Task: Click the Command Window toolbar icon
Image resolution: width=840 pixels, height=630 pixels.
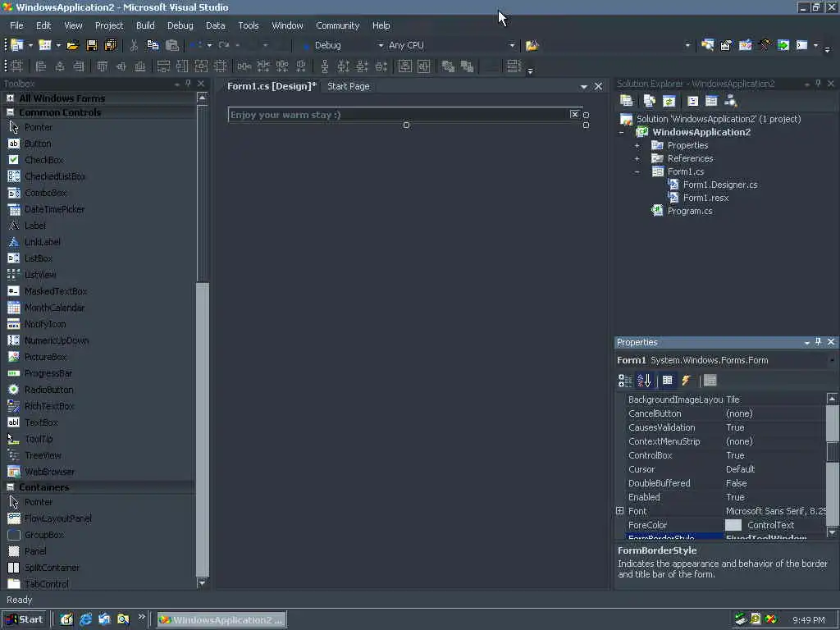Action: (802, 46)
